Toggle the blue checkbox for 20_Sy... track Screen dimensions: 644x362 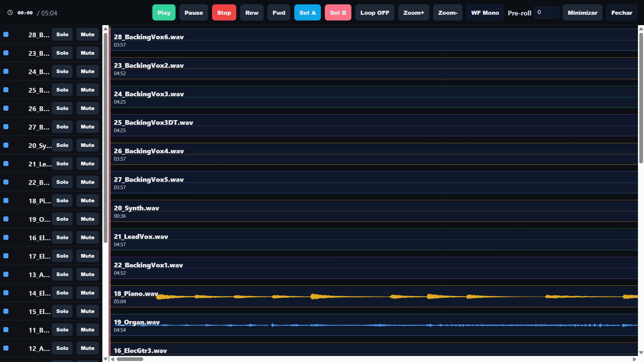point(6,145)
